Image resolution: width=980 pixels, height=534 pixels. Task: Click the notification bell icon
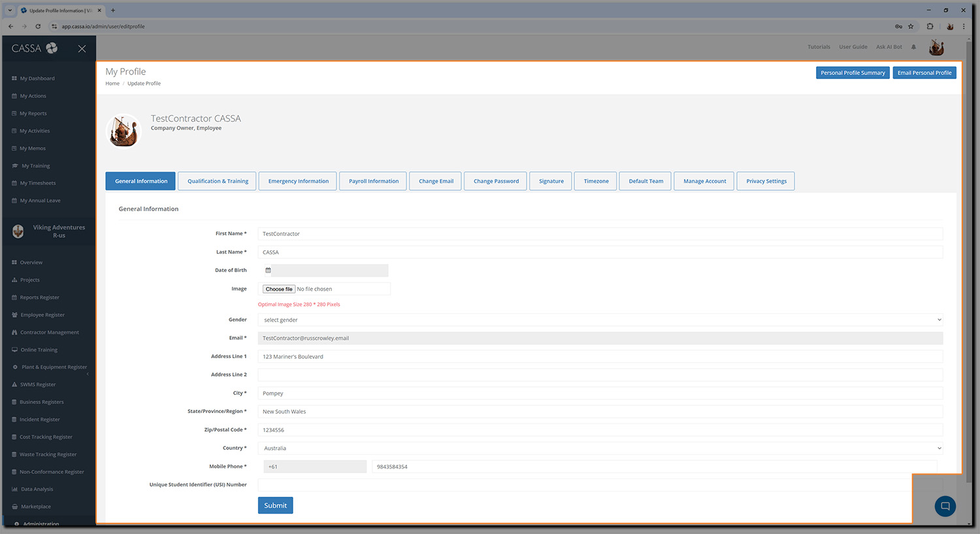click(x=913, y=47)
